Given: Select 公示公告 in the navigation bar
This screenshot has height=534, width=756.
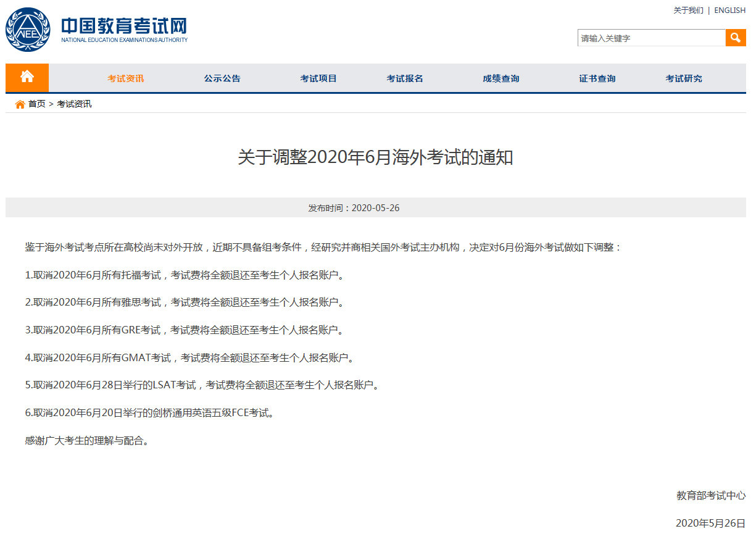Looking at the screenshot, I should [x=222, y=78].
